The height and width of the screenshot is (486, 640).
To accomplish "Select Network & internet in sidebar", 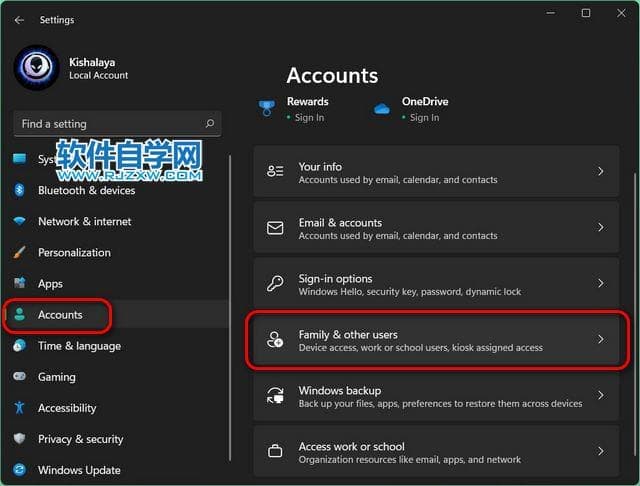I will coord(84,221).
